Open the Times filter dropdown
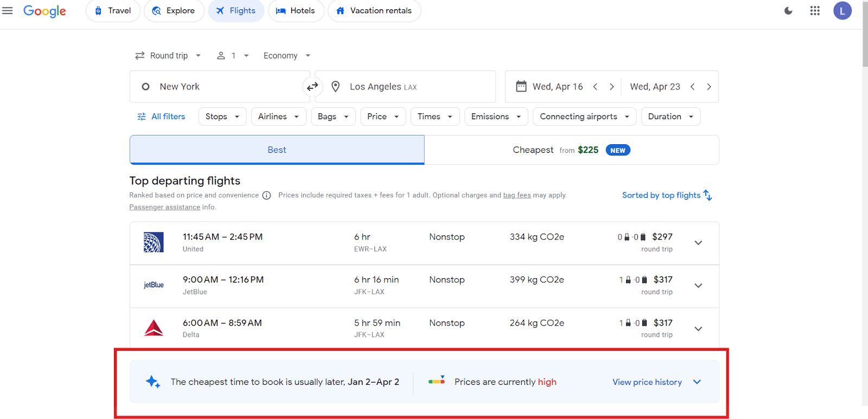Image resolution: width=868 pixels, height=419 pixels. (x=435, y=117)
